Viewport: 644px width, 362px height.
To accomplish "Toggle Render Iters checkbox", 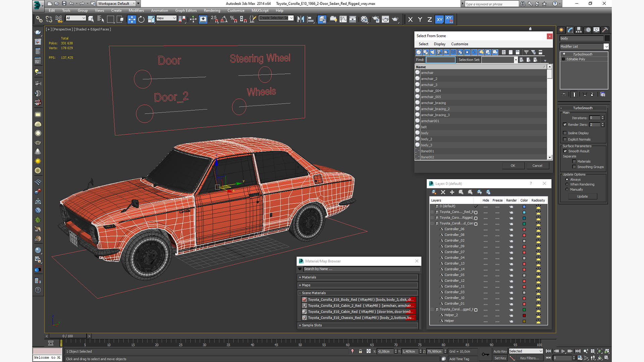I will coord(565,124).
